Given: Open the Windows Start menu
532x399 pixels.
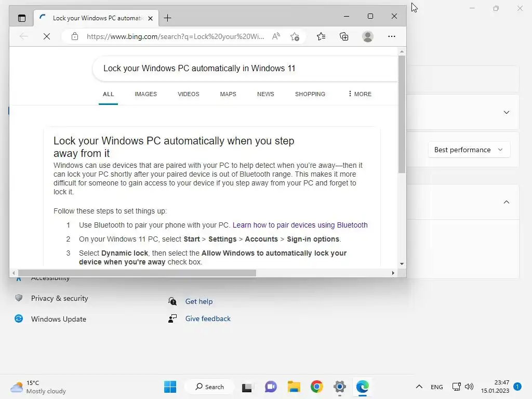Looking at the screenshot, I should [170, 387].
